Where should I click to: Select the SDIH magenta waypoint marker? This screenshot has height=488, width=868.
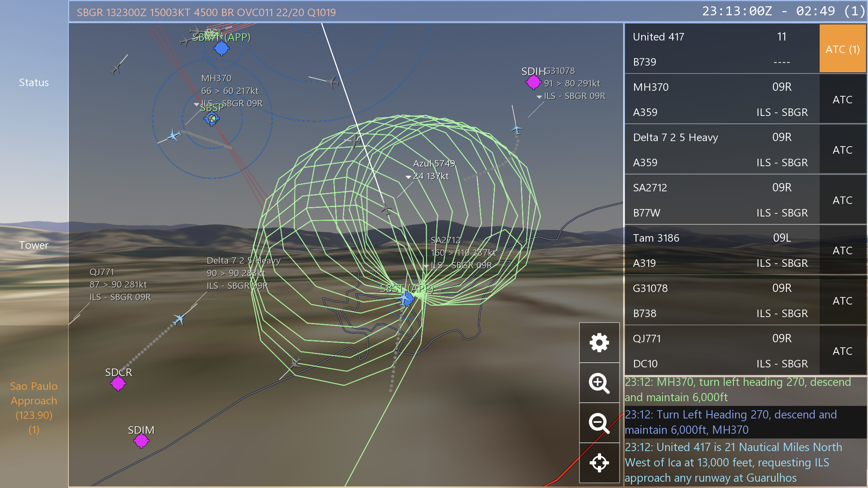533,82
